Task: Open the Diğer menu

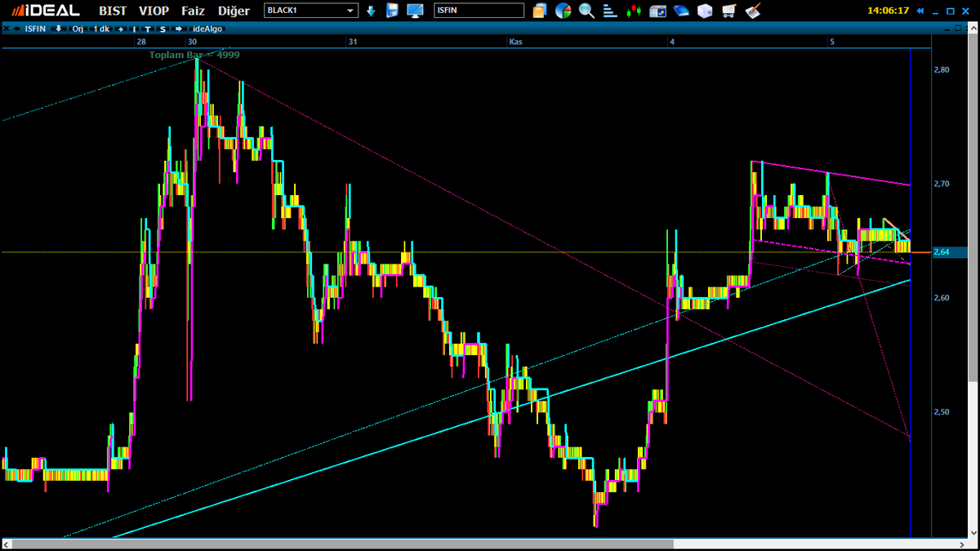Action: tap(234, 11)
